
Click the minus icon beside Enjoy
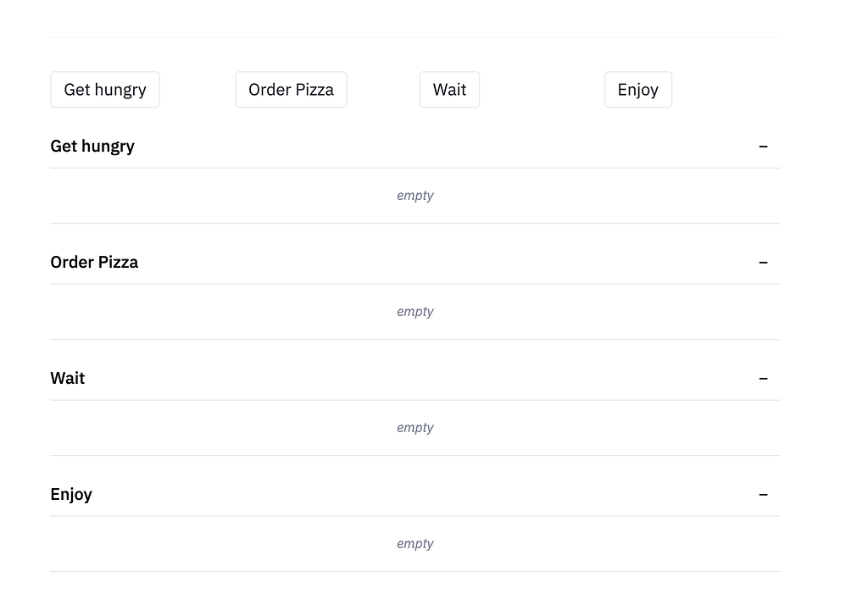tap(763, 494)
